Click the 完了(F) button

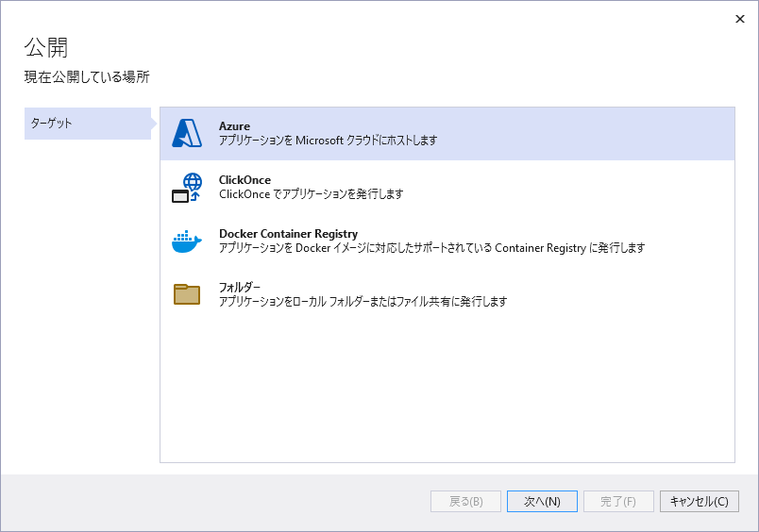coord(618,502)
